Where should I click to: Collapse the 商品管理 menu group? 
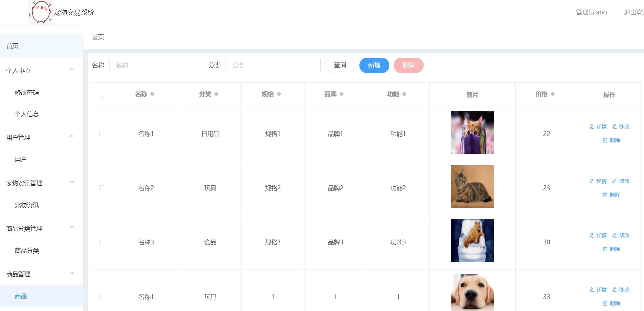[x=72, y=273]
